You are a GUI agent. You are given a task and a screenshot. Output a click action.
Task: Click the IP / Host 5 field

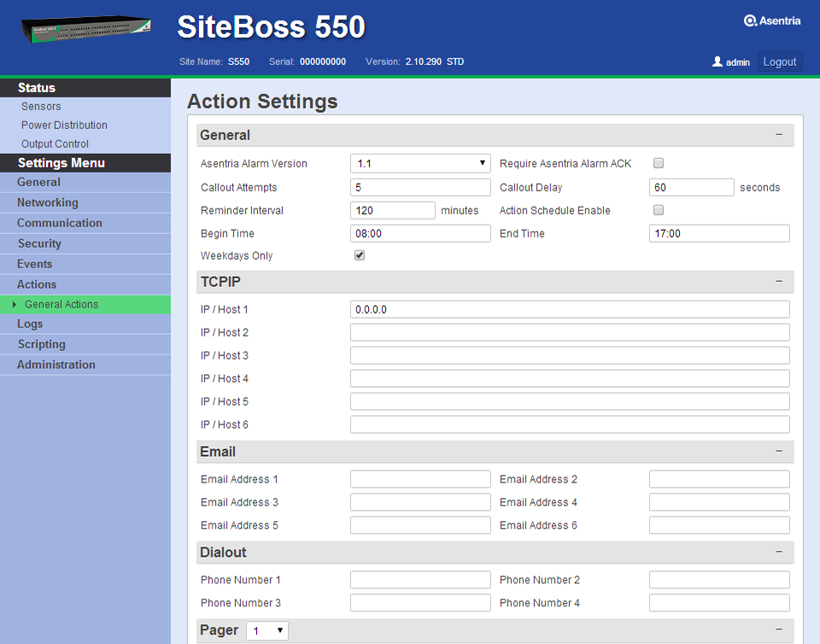(x=570, y=401)
